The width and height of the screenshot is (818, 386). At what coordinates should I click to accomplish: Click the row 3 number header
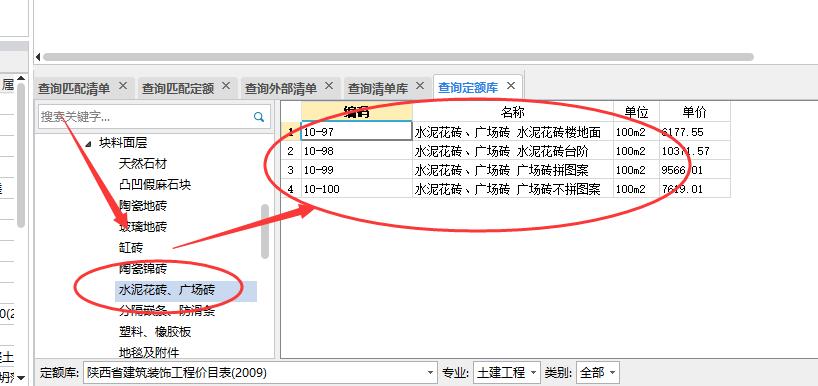[x=291, y=170]
